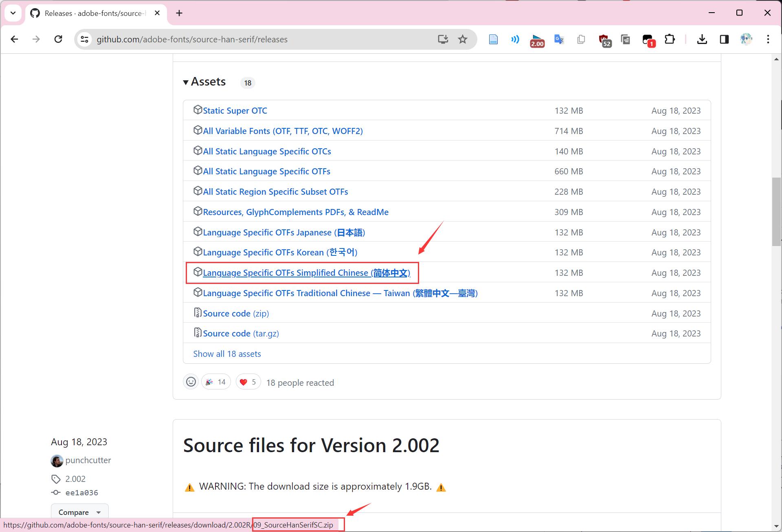The image size is (782, 532).
Task: Open the browser downloads icon
Action: 702,39
